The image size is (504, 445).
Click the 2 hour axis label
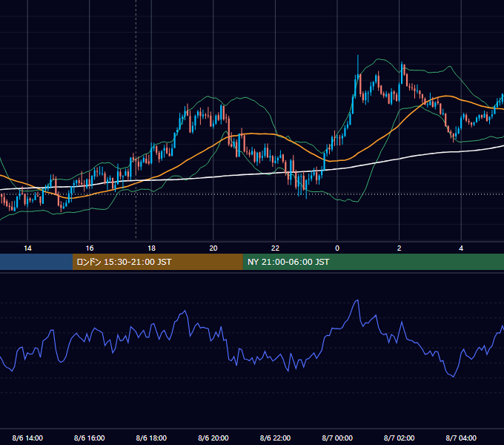pyautogui.click(x=399, y=248)
